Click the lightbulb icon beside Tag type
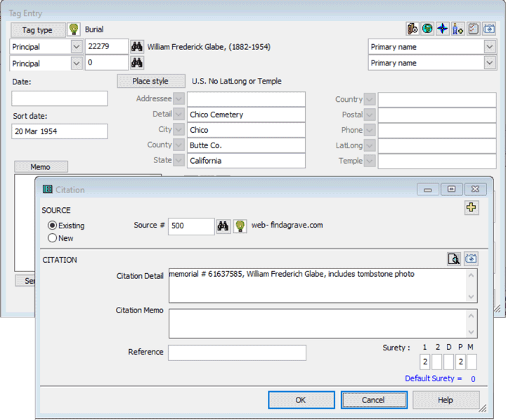This screenshot has width=506, height=420. point(74,29)
